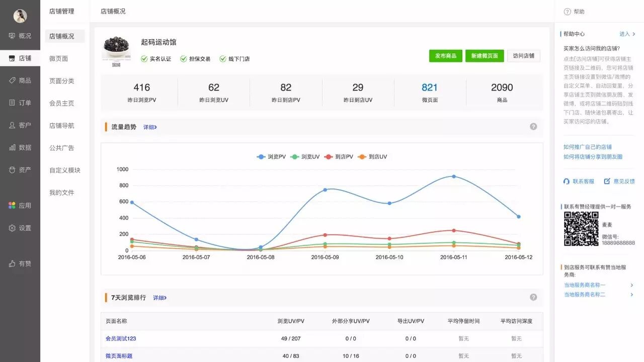Screen dimensions: 644x362
Task: Click the shop name 起码运动馆
Action: point(158,42)
